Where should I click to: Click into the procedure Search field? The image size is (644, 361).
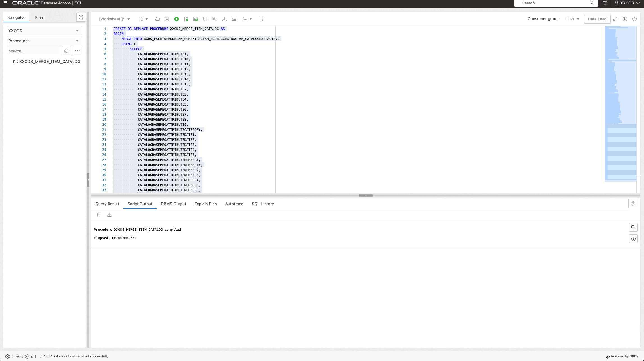(x=33, y=51)
